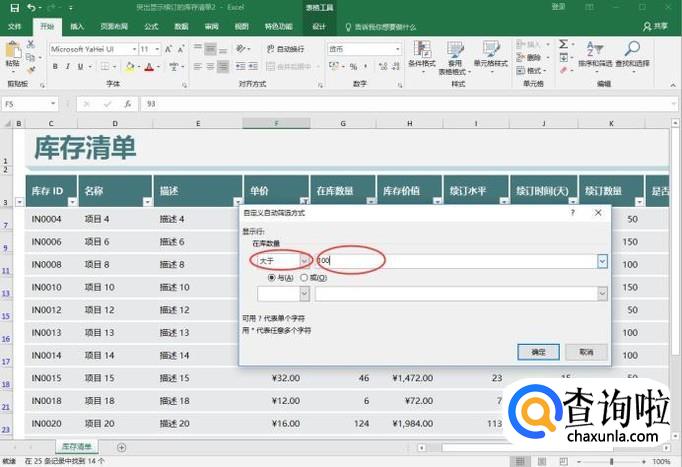Screen dimensions: 682x467
Task: Click the Borders icon
Action: point(105,67)
